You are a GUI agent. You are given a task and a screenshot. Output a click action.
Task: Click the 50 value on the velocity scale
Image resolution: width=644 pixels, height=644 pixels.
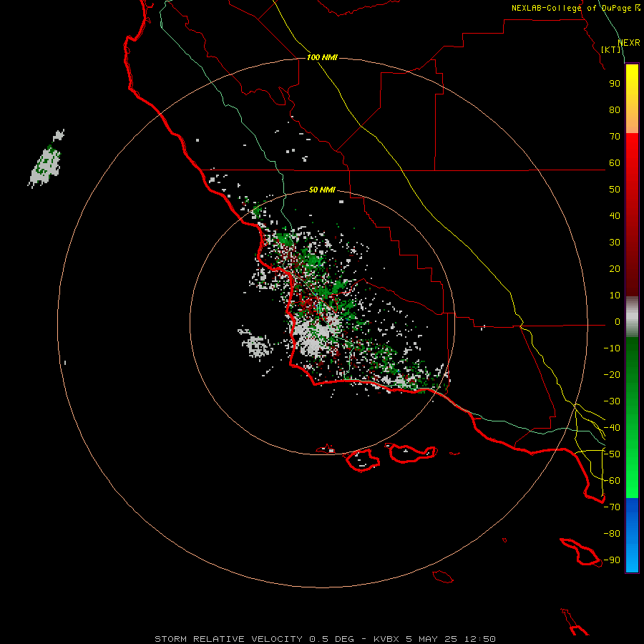pyautogui.click(x=615, y=190)
